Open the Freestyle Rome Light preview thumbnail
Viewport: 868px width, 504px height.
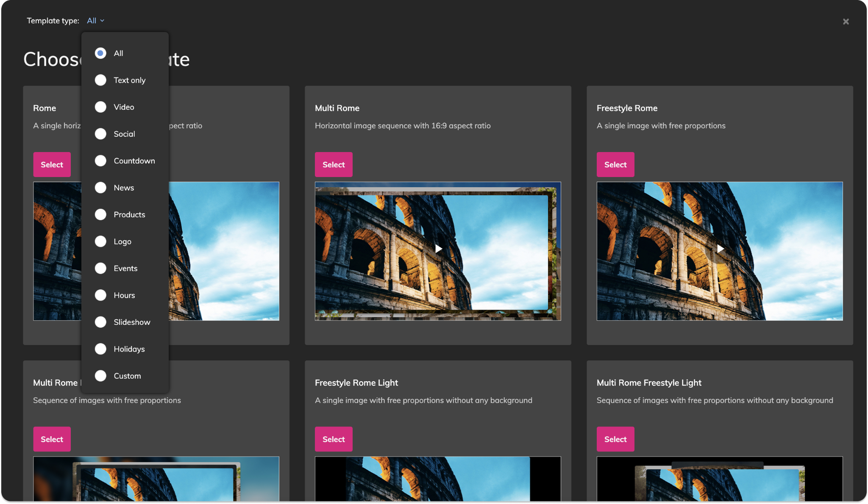pyautogui.click(x=438, y=479)
